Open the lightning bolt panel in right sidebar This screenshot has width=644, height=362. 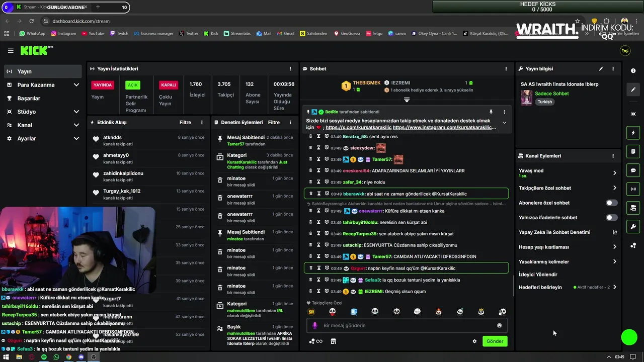[633, 133]
